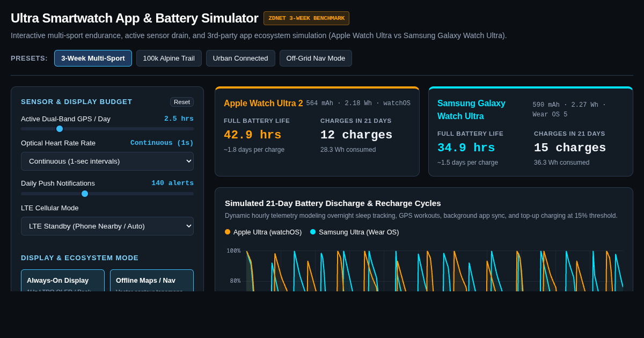Click the 564 mAh Apple spec text
The width and height of the screenshot is (644, 338).
pos(358,103)
